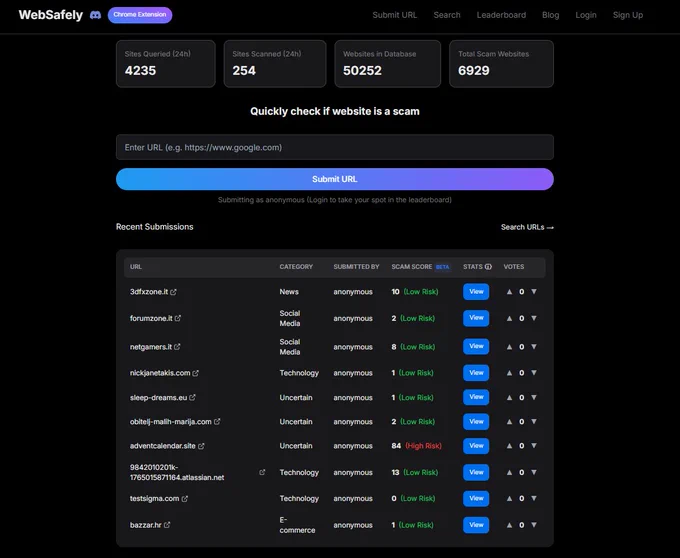This screenshot has height=558, width=680.
Task: Open external link icon for atlassian.net row
Action: pos(262,472)
